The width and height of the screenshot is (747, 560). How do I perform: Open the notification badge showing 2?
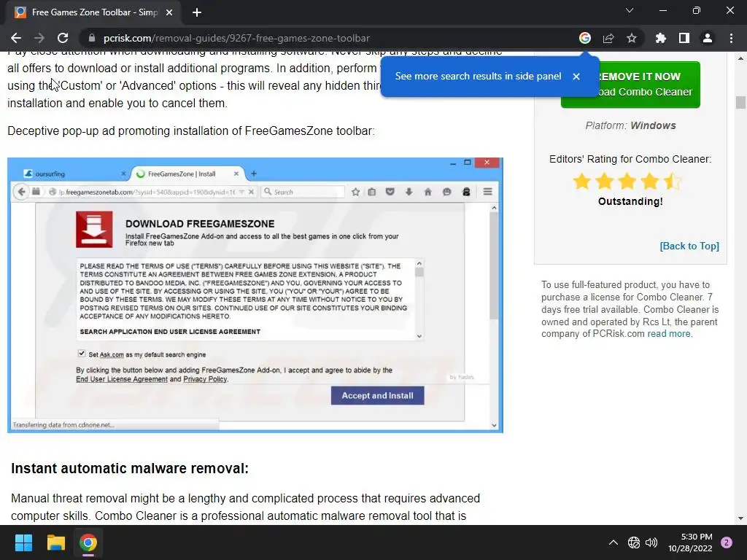pyautogui.click(x=727, y=542)
